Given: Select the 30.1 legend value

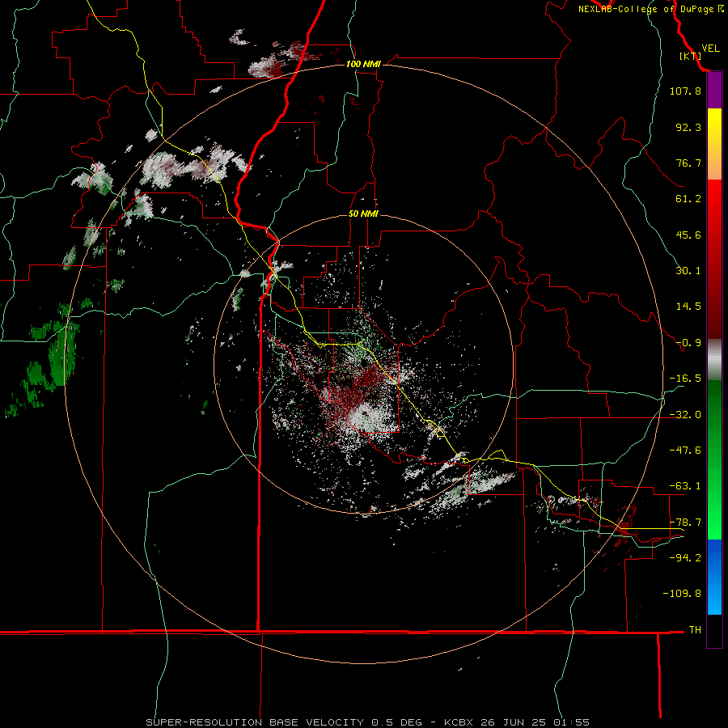Looking at the screenshot, I should click(688, 271).
